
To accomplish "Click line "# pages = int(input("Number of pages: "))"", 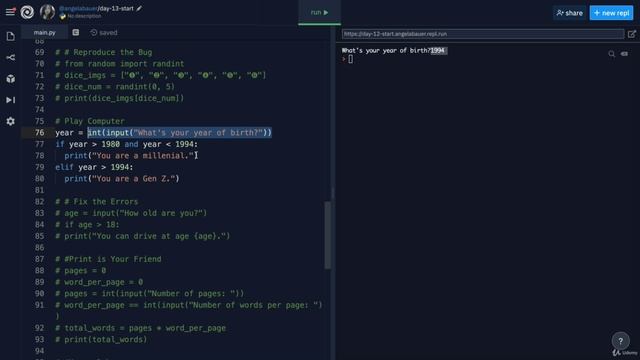I will click(150, 293).
